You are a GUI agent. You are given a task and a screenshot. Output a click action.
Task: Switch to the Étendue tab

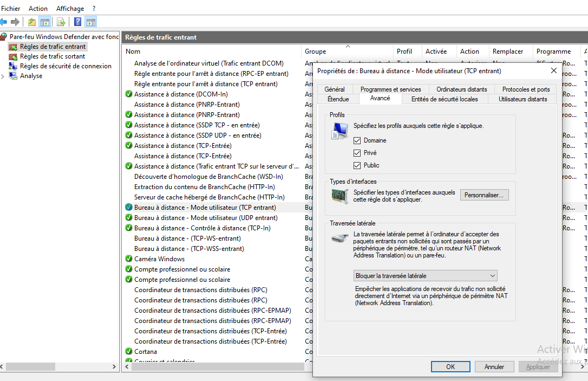click(338, 99)
